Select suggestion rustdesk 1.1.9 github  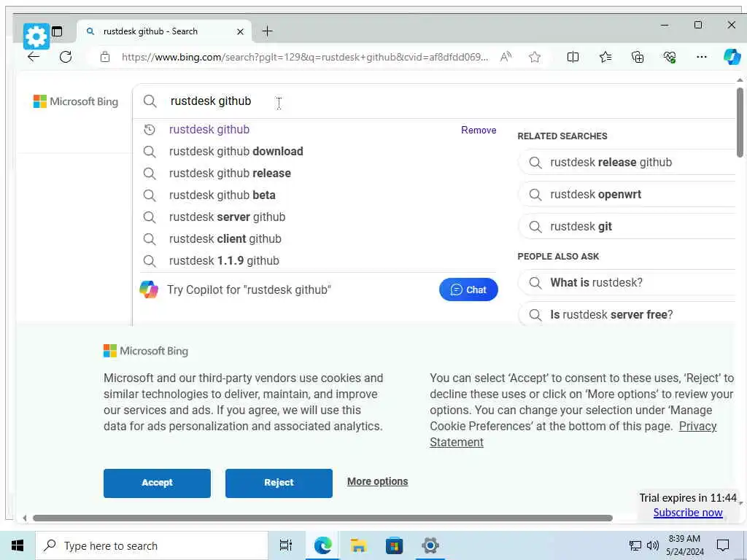[320, 261]
